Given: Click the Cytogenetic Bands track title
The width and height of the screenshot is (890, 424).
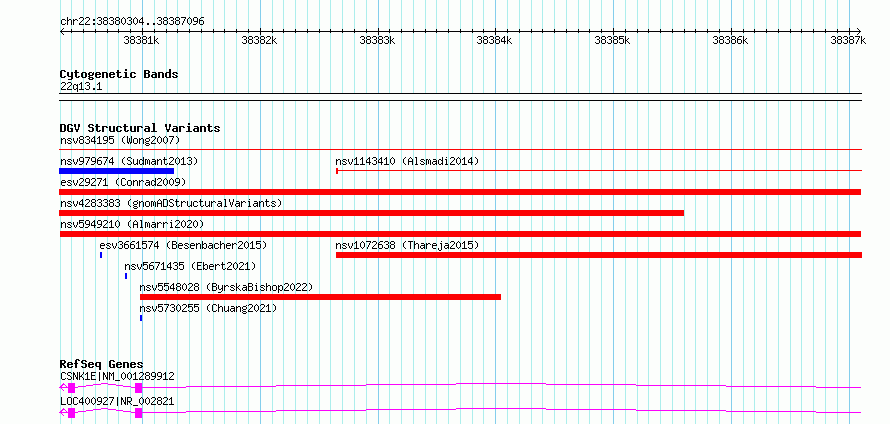Looking at the screenshot, I should 119,74.
